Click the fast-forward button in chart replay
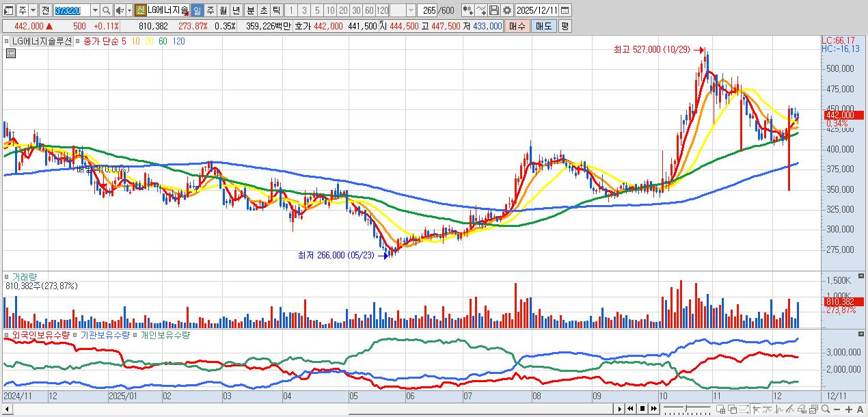Viewport: 868px width, 417px height. (x=654, y=409)
